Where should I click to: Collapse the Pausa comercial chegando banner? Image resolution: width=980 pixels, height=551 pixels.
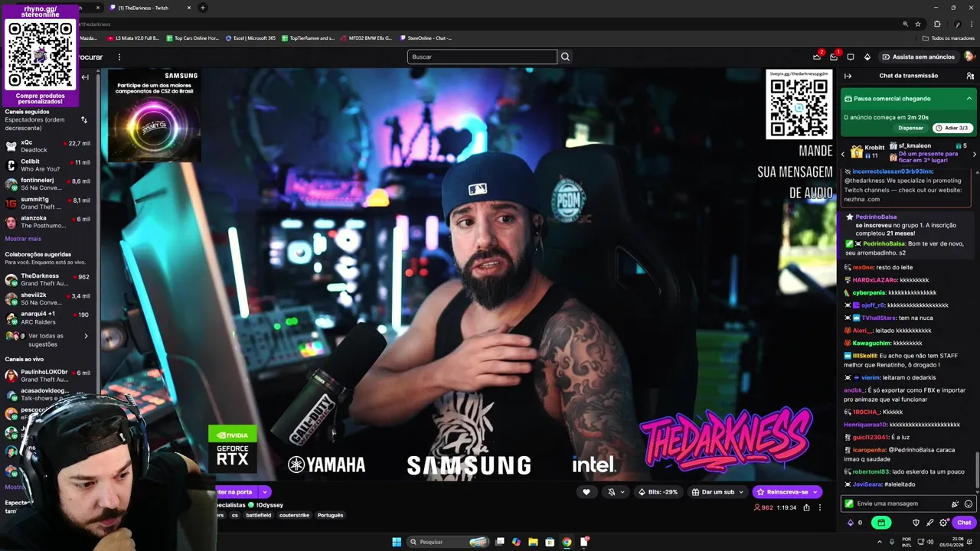[969, 99]
